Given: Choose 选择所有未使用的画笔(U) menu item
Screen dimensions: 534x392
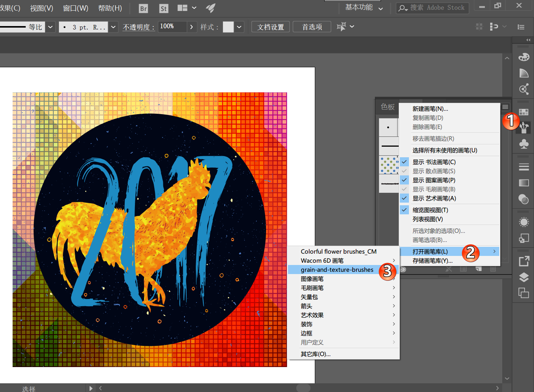Looking at the screenshot, I should click(449, 150).
